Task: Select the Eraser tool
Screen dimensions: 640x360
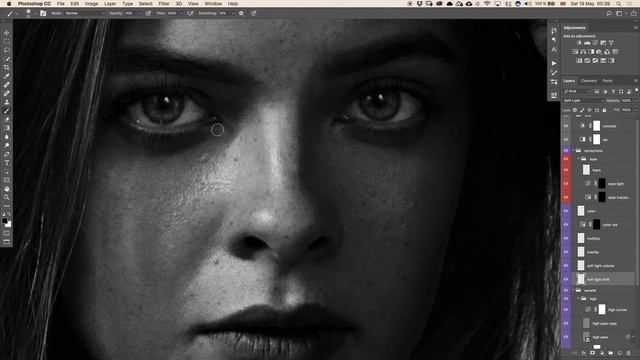Action: pyautogui.click(x=7, y=119)
